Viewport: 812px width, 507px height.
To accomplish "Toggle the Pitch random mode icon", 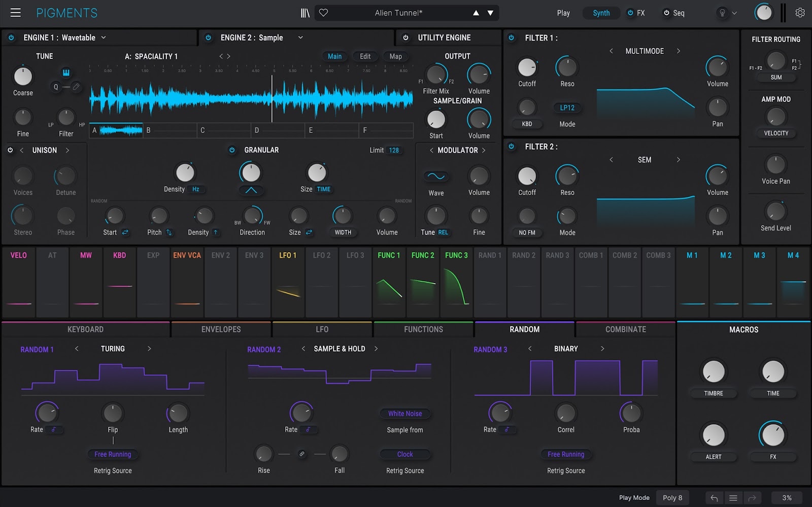I will tap(169, 232).
